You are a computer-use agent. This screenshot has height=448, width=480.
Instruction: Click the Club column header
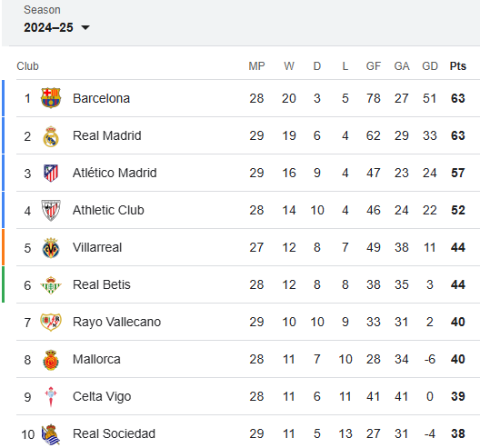click(27, 66)
